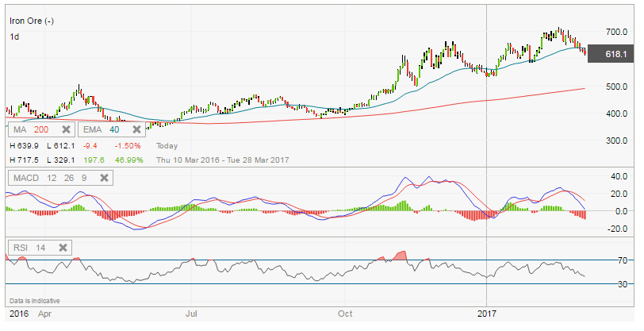Click the H 717.5 range high value
This screenshot has height=331, width=644.
click(x=24, y=160)
